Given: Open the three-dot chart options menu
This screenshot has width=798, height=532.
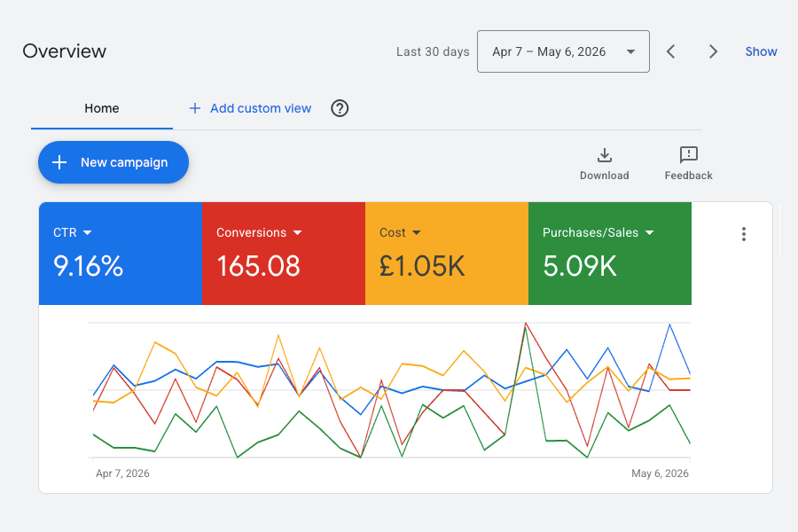Looking at the screenshot, I should pyautogui.click(x=744, y=234).
